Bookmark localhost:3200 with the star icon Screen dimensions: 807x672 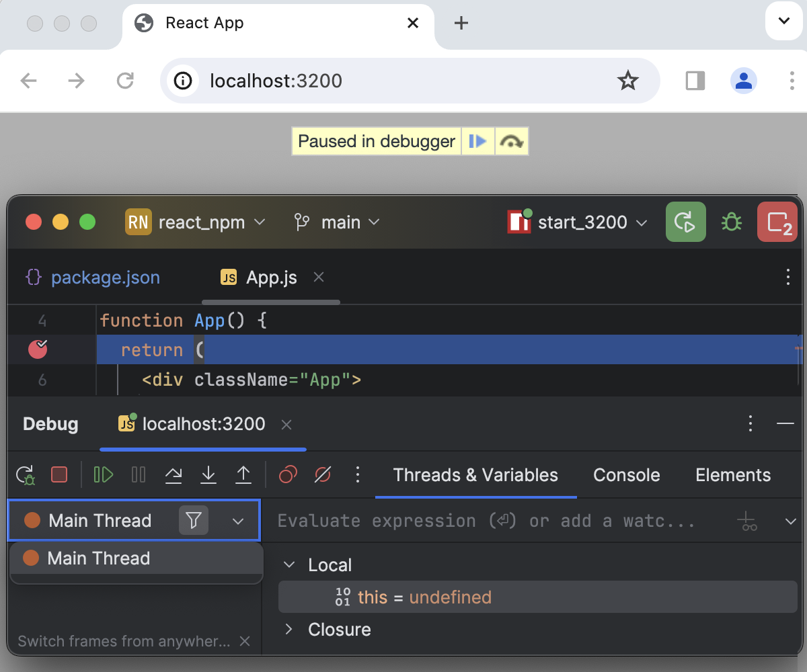[x=628, y=81]
